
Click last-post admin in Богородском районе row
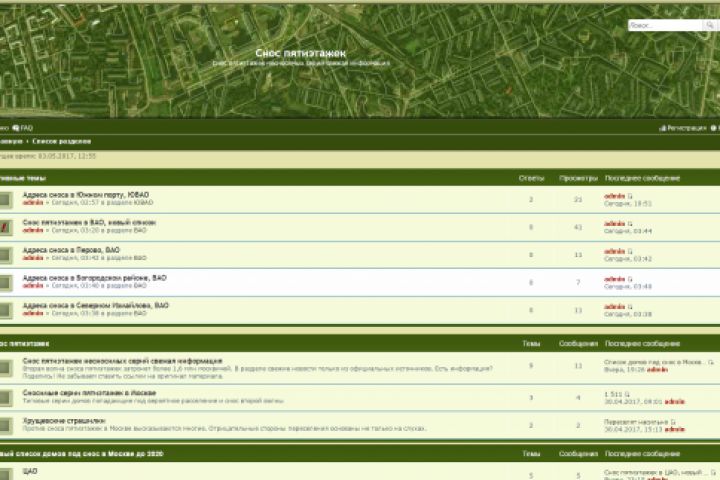click(614, 279)
